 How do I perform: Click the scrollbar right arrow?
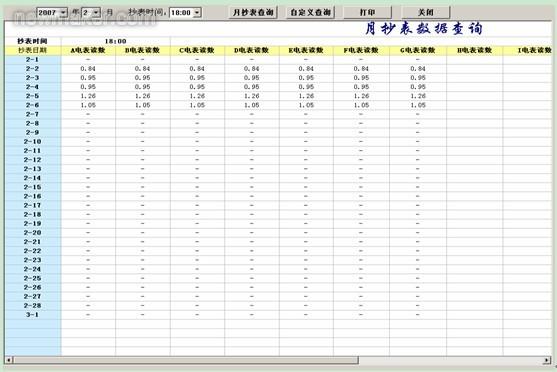click(547, 360)
